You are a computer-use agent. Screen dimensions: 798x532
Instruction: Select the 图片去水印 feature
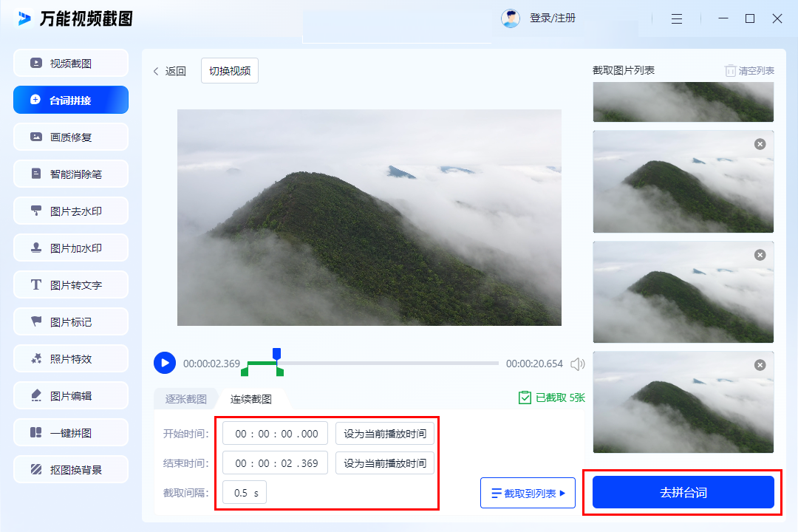tap(70, 211)
